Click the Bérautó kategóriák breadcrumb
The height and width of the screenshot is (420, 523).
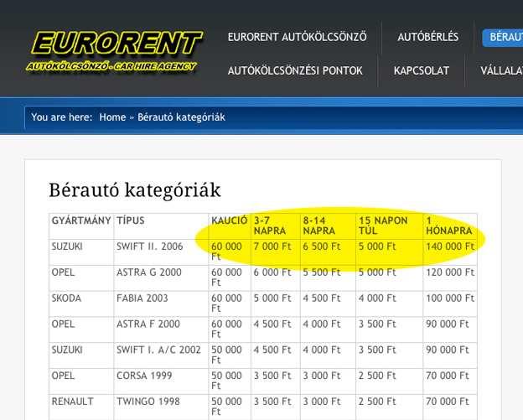(181, 117)
